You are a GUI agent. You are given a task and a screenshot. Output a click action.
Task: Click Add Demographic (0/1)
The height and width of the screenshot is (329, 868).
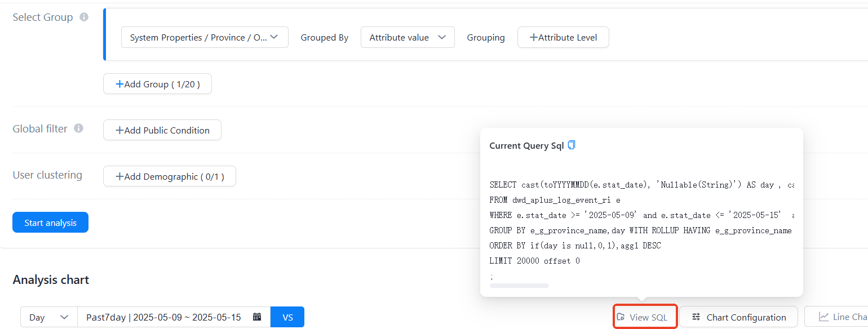(170, 176)
